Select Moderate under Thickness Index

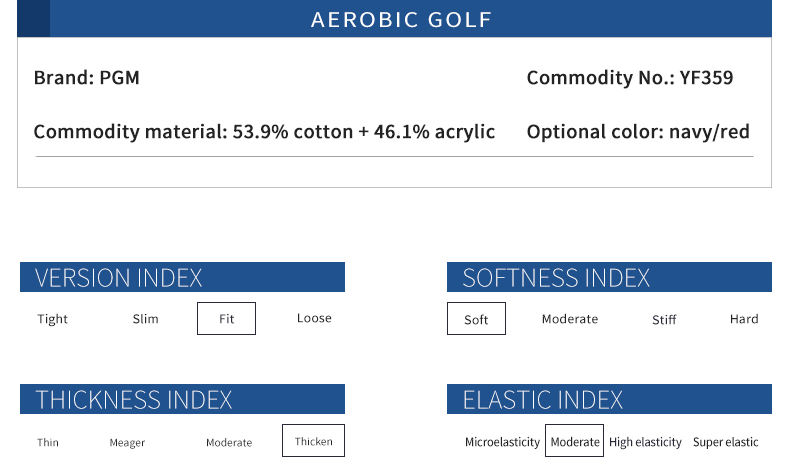tap(229, 442)
